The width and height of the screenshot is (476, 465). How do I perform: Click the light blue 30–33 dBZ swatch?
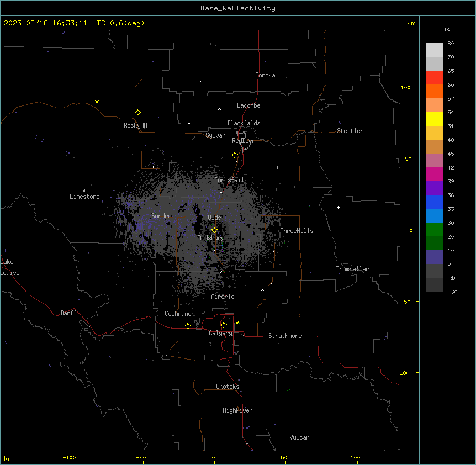click(434, 215)
